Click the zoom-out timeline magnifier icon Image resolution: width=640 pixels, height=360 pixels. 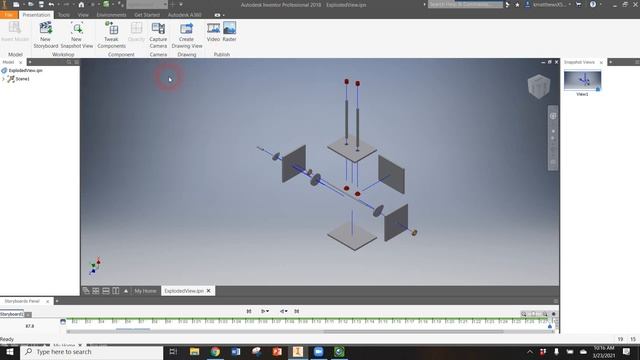pyautogui.click(x=524, y=314)
